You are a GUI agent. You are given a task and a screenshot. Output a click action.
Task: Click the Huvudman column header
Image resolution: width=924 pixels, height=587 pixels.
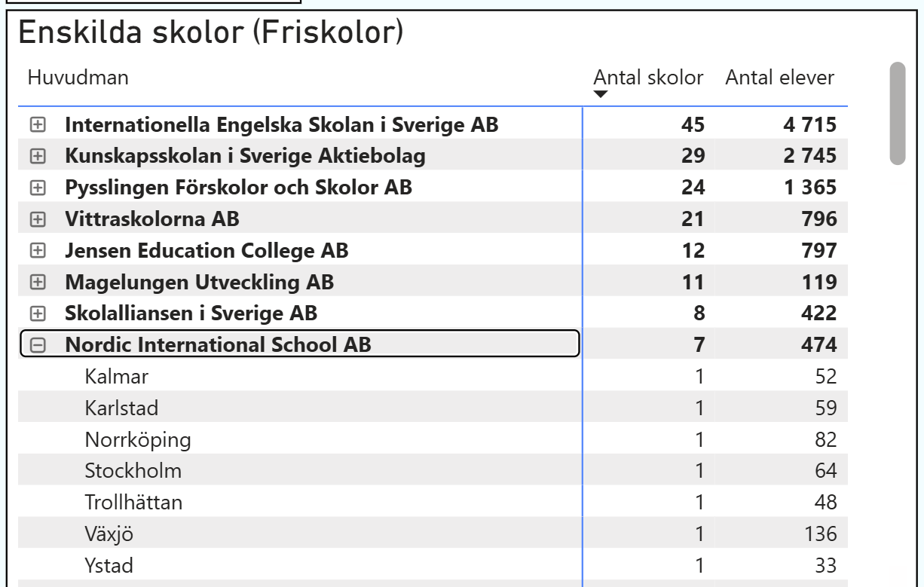tap(78, 78)
